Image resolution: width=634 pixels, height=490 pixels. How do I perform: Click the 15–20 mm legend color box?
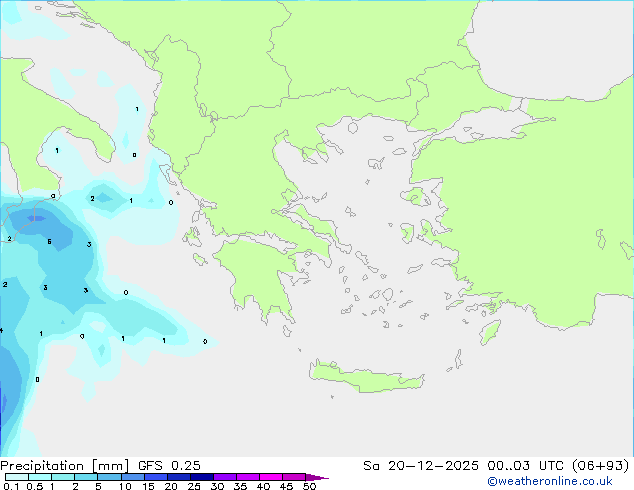tap(156, 477)
